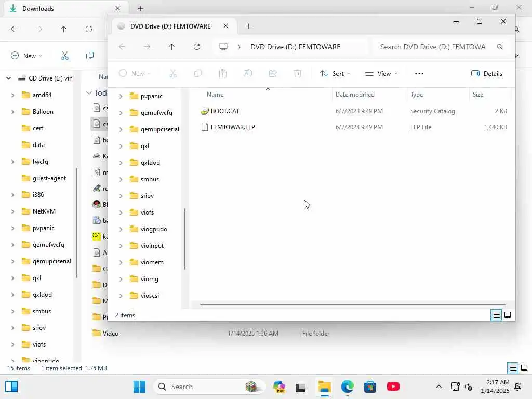Screen dimensions: 532x399
Task: Open Copilot preview icon in taskbar
Action: (x=279, y=387)
